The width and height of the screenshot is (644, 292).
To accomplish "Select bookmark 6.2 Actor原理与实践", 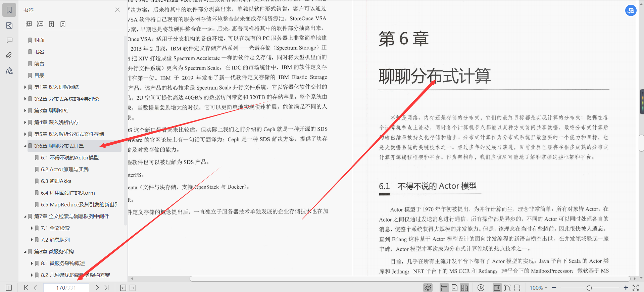I will tap(64, 169).
